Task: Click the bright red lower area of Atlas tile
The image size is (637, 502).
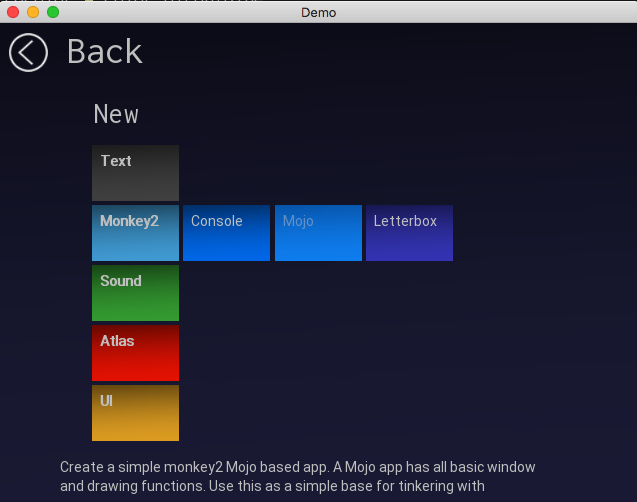Action: point(135,369)
